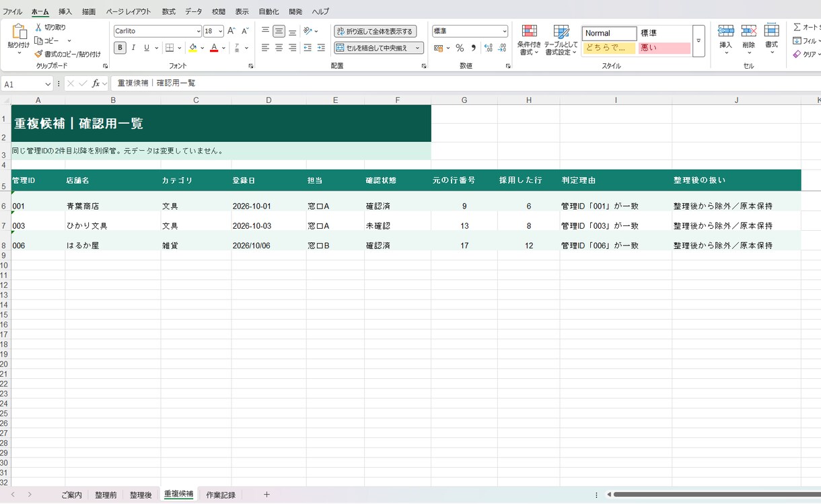Align cell content to top
Image resolution: width=821 pixels, height=504 pixels.
click(x=265, y=31)
